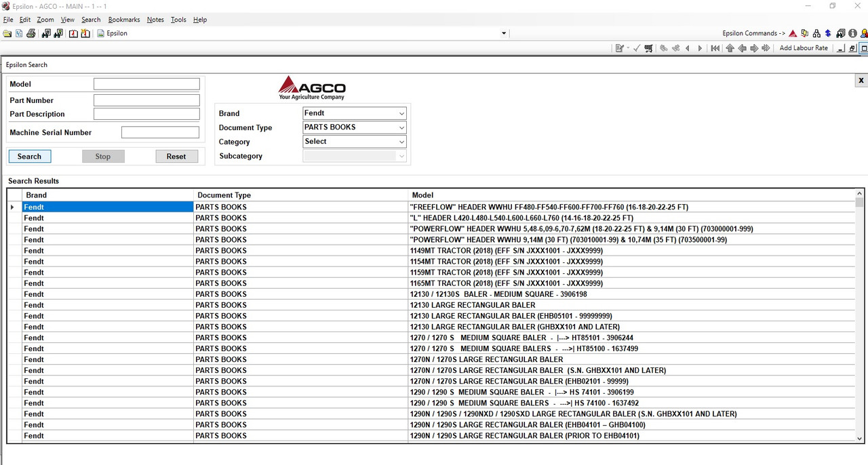Open the bookmark book icon
The height and width of the screenshot is (465, 868).
tap(73, 33)
